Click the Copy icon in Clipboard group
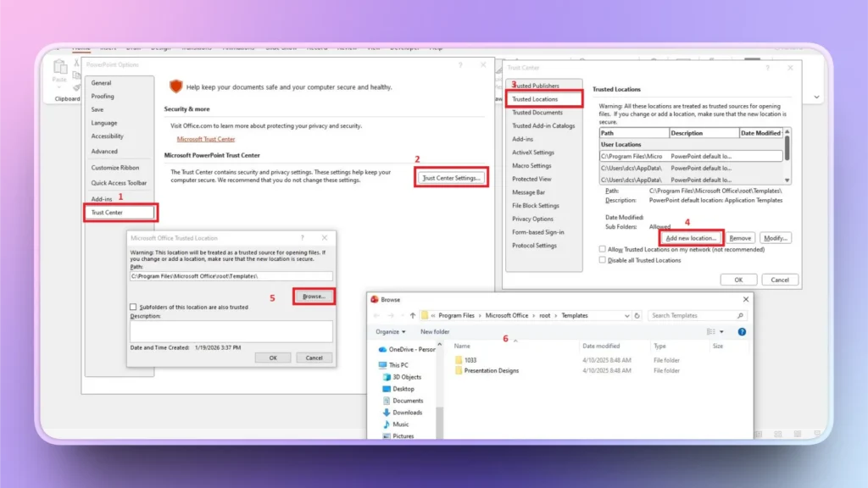868x488 pixels. [x=76, y=75]
